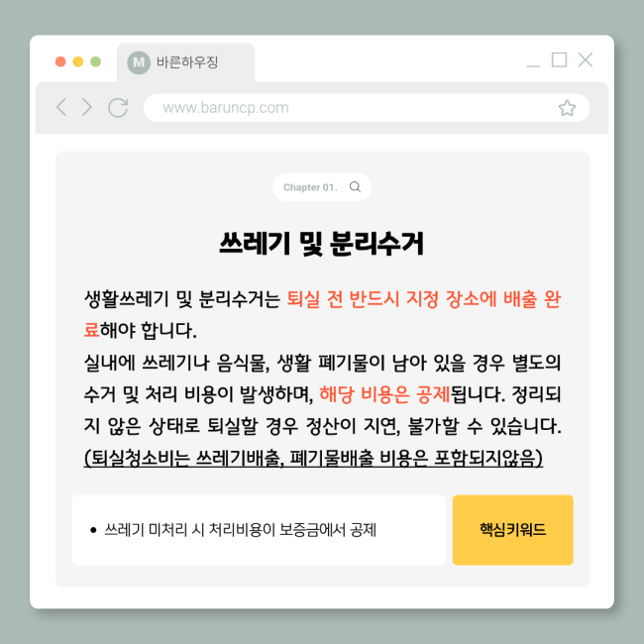Bookmark the page with the star icon

pyautogui.click(x=567, y=108)
